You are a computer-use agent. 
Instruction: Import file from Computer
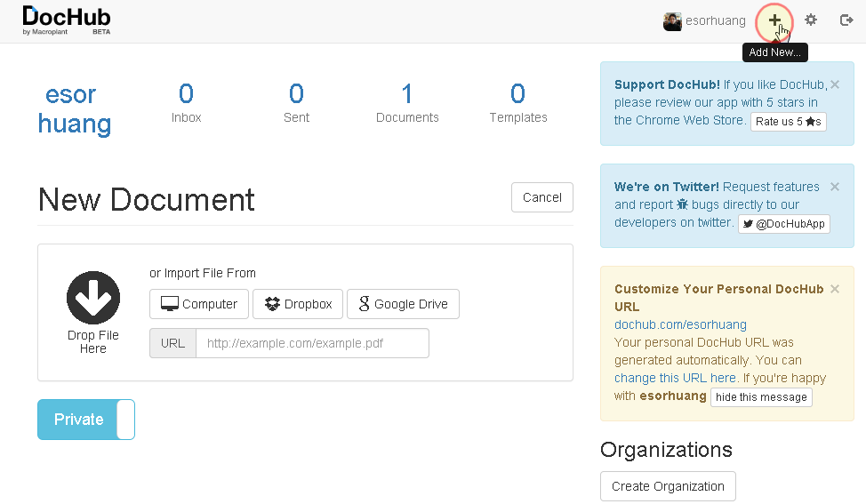point(199,304)
